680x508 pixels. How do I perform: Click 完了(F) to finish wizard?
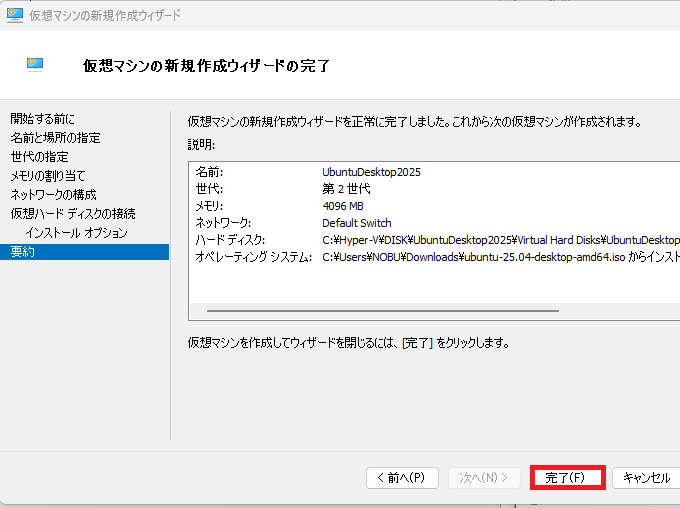(567, 478)
